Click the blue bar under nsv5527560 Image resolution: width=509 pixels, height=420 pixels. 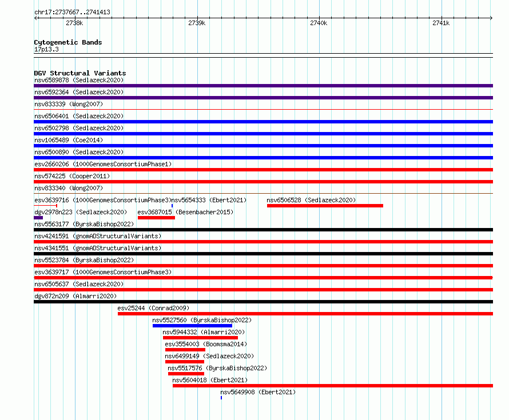coord(192,326)
